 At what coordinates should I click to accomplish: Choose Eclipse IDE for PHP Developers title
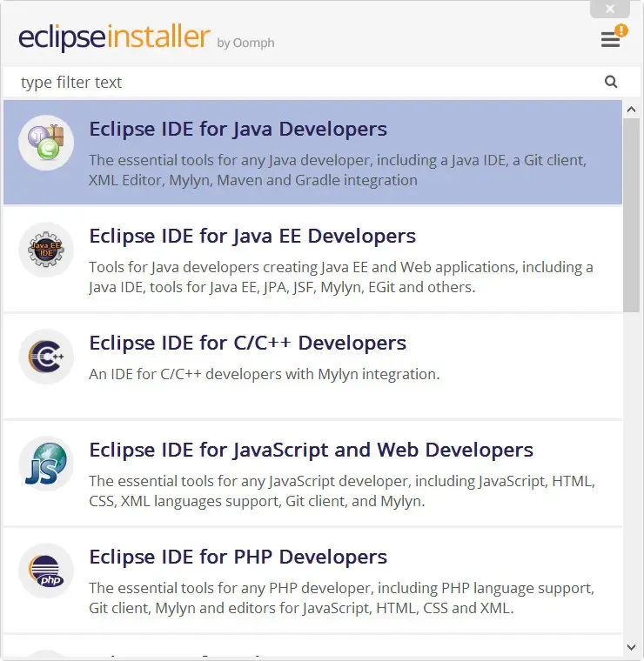[238, 557]
